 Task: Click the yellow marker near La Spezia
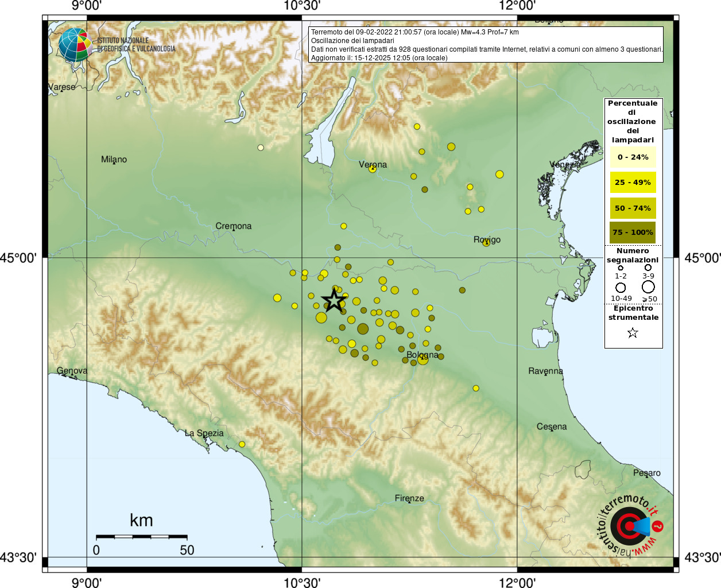pos(242,444)
